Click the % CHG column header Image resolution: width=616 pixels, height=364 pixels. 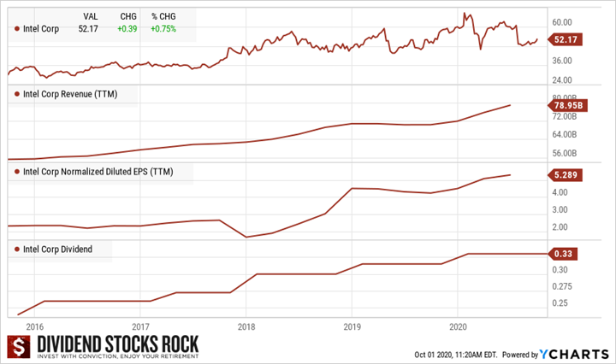point(163,16)
